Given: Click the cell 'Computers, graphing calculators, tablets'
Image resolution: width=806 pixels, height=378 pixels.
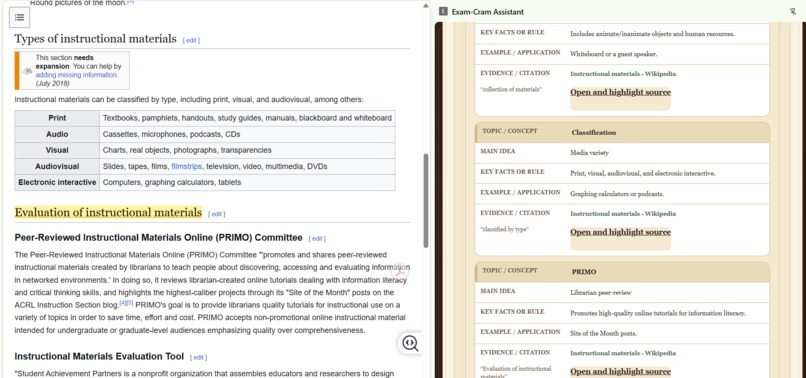Looking at the screenshot, I should [x=247, y=183].
